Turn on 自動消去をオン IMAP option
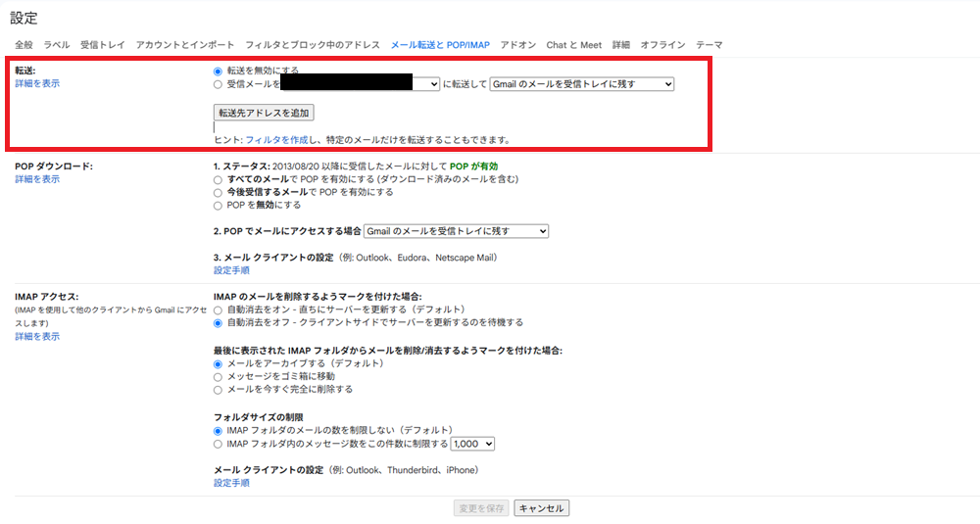 pyautogui.click(x=218, y=310)
